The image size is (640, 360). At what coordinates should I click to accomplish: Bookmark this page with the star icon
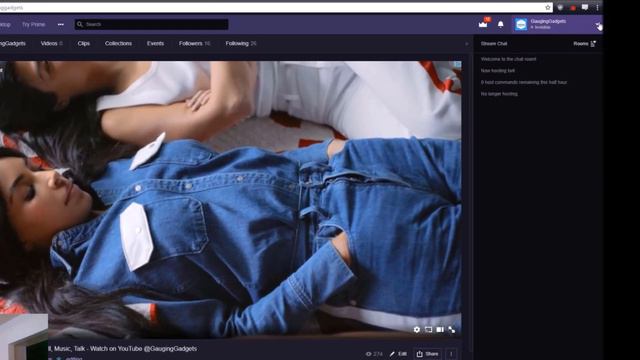click(548, 7)
